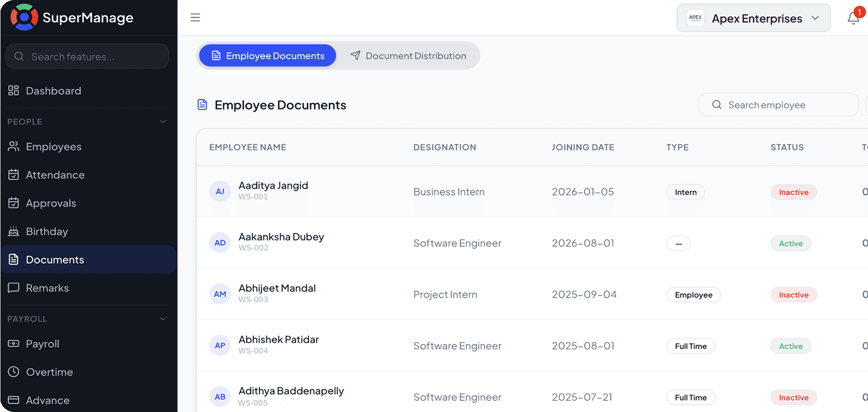
Task: Click the Inactive status badge for Abhijeet Mandal
Action: (x=794, y=295)
